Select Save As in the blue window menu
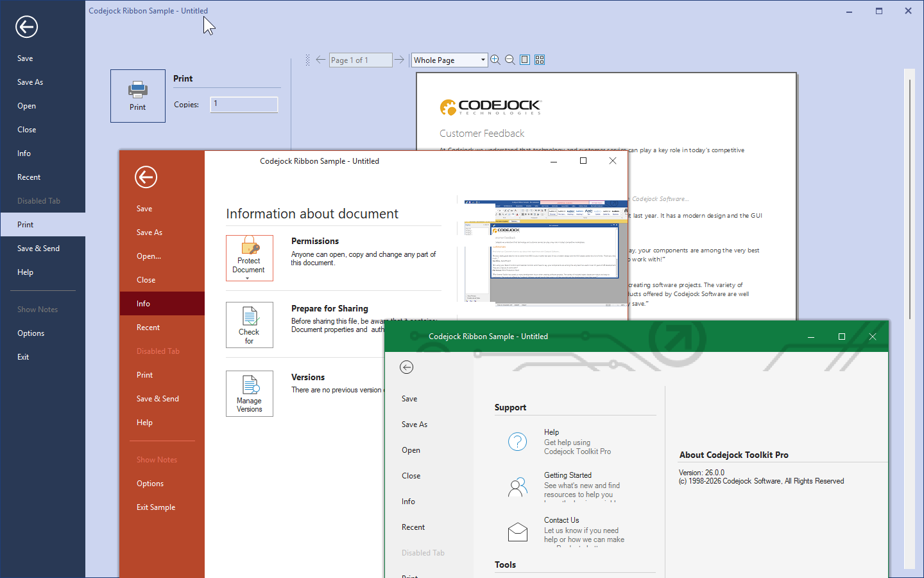The image size is (924, 578). (x=42, y=82)
